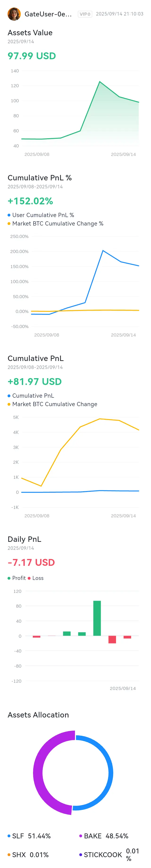Toggle the Market BTC Cumulative Change legend
The width and height of the screenshot is (151, 868).
[52, 404]
